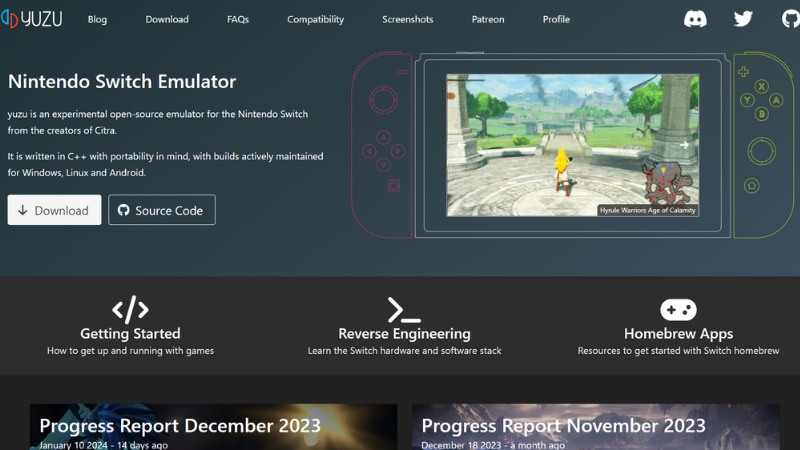Go to the FAQs page

click(238, 19)
